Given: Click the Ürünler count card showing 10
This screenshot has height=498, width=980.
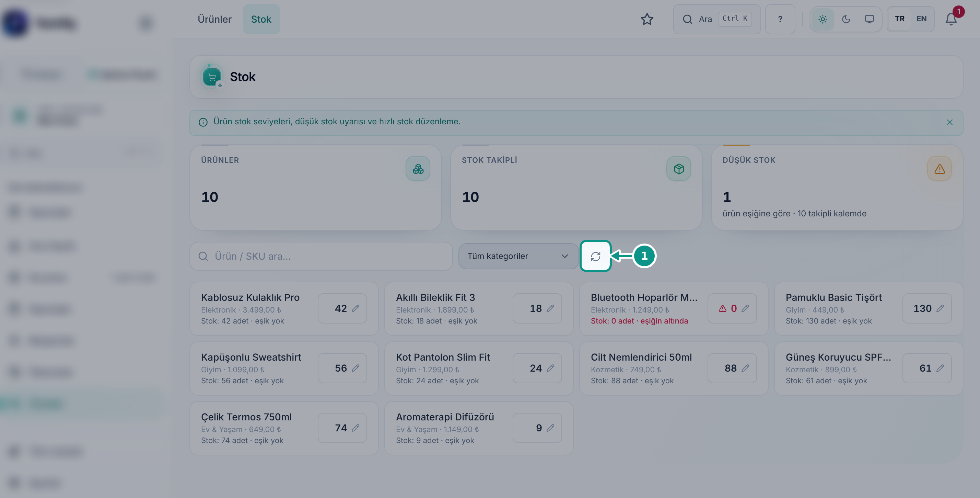Looking at the screenshot, I should point(315,187).
